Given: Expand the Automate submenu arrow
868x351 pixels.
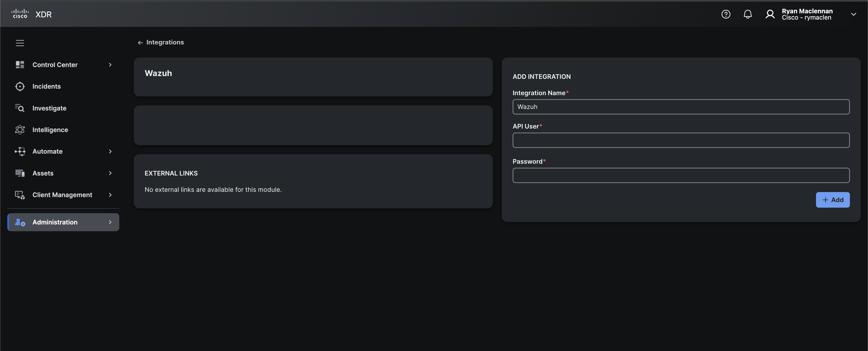Looking at the screenshot, I should click(110, 152).
